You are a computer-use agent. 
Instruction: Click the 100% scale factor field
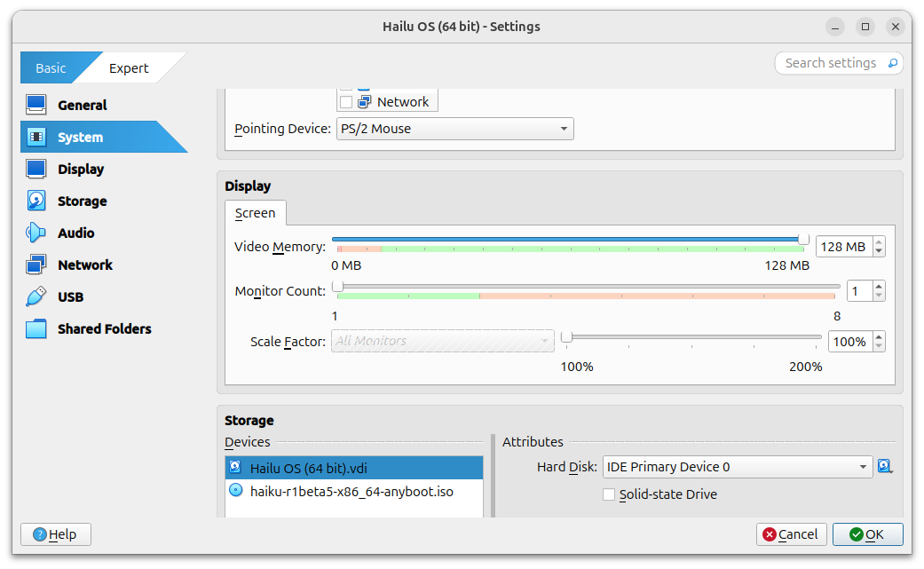tap(849, 342)
